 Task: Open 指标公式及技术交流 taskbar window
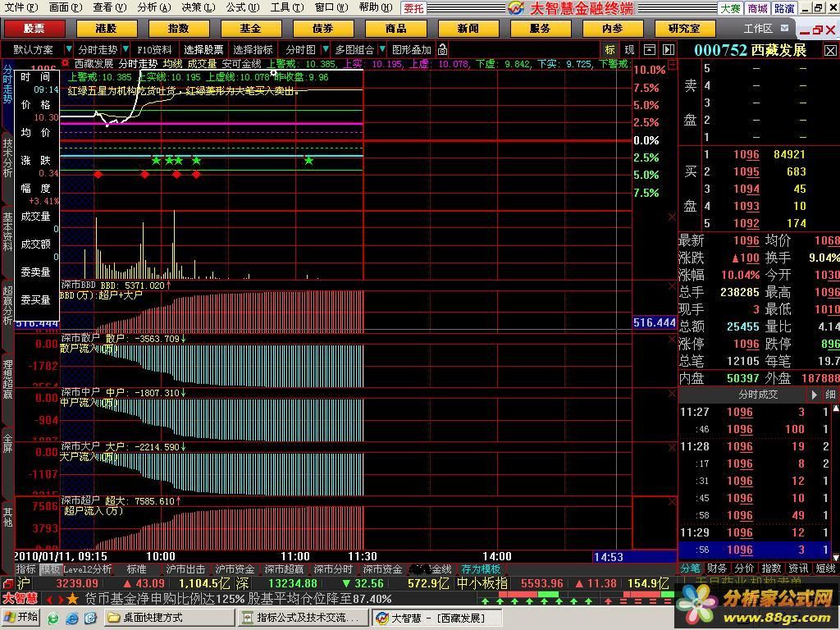point(303,618)
